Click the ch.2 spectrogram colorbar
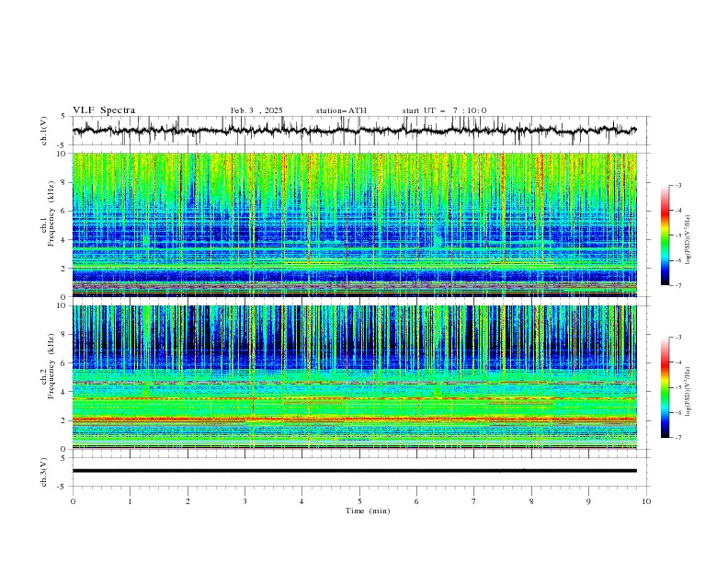The image size is (728, 563). [665, 387]
